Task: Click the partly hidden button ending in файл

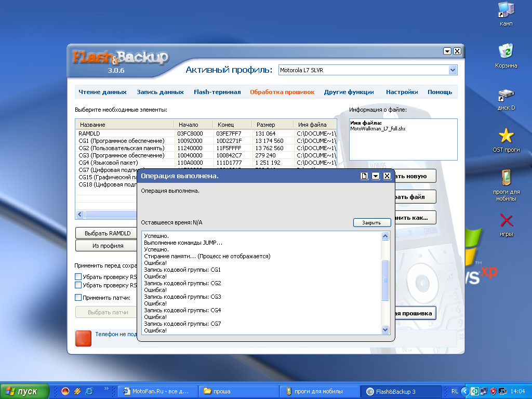Action: (415, 197)
